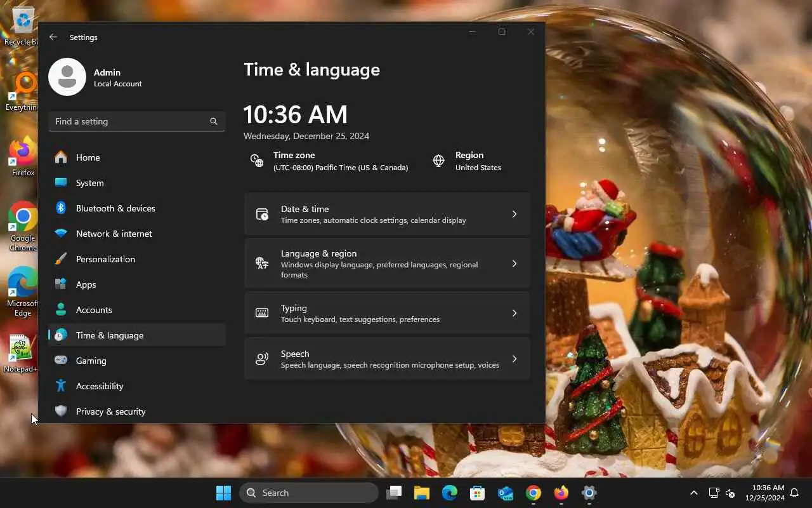Expand Date & time via chevron
812x508 pixels.
pyautogui.click(x=514, y=214)
